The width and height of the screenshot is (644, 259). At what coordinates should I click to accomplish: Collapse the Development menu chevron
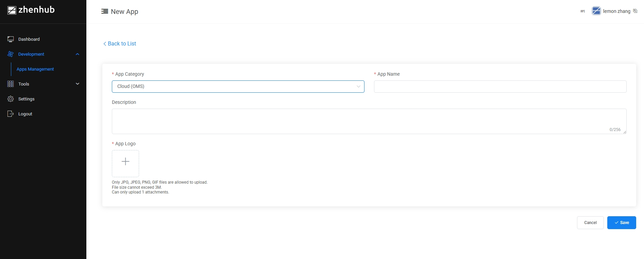click(x=78, y=54)
